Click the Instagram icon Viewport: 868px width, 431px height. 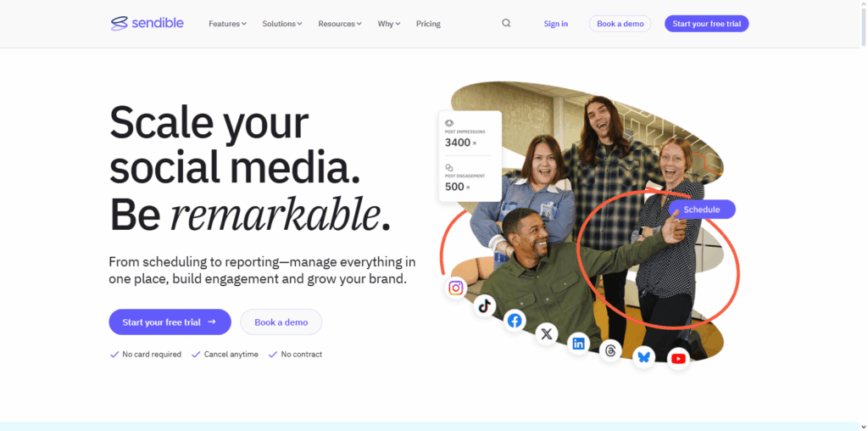click(x=456, y=288)
